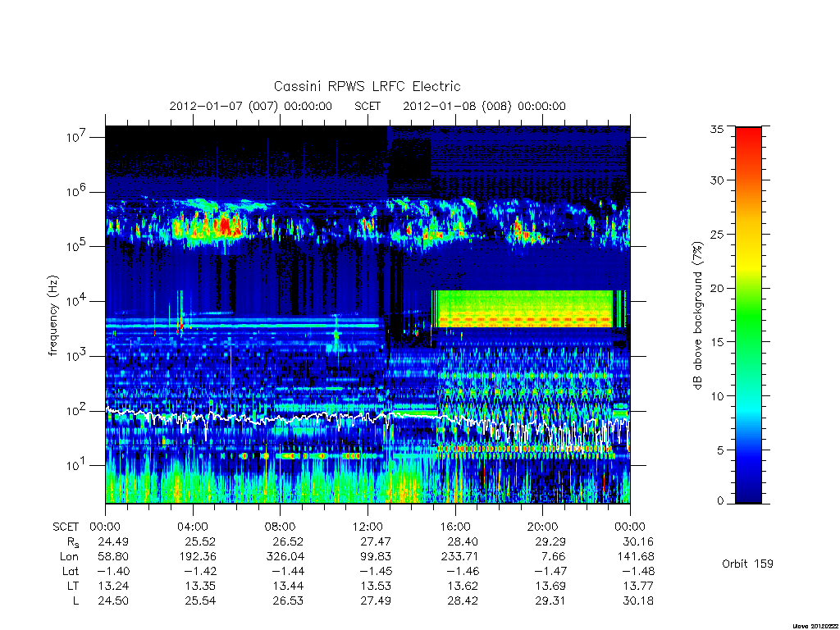Click the red intense emission near 05:00 at 10^5 Hz
Viewport: 840px width, 630px height.
point(225,226)
